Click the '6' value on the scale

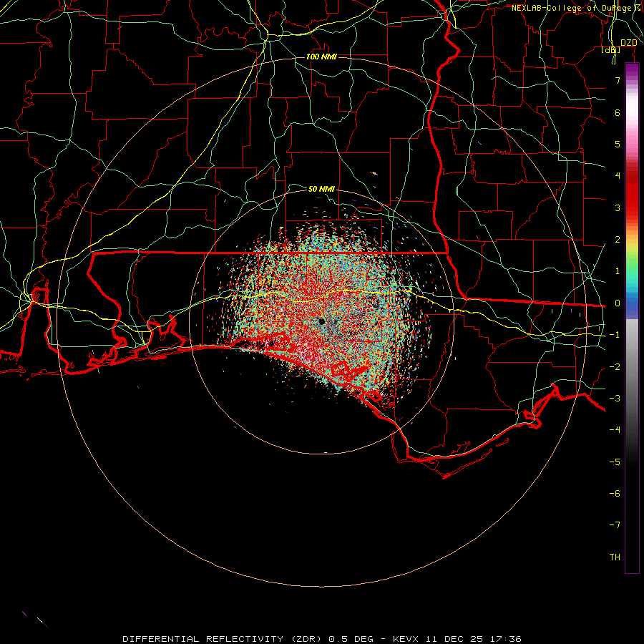pyautogui.click(x=618, y=112)
